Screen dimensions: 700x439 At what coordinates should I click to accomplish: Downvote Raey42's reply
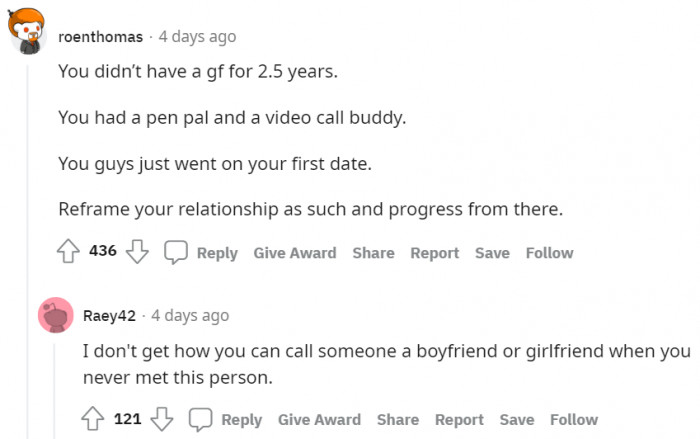[161, 418]
